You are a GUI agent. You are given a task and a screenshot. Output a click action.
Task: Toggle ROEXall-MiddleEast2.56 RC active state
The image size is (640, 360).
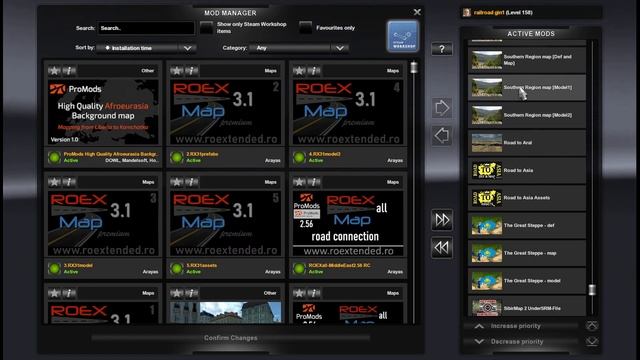299,268
